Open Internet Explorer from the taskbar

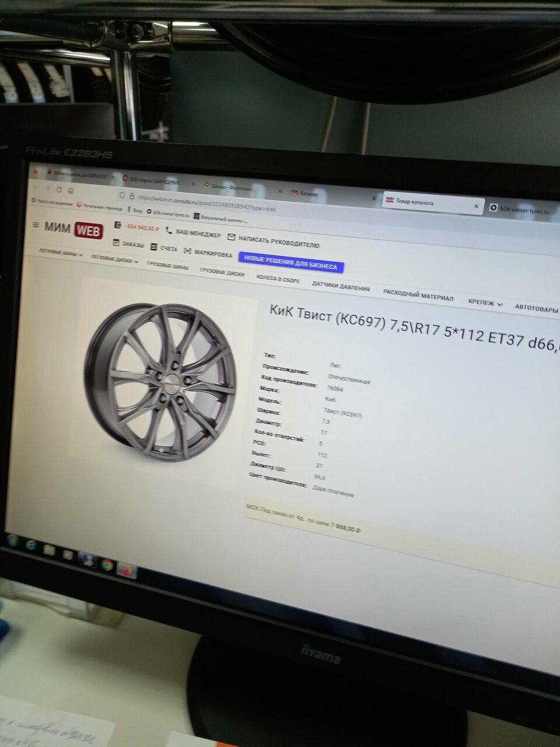pyautogui.click(x=30, y=544)
